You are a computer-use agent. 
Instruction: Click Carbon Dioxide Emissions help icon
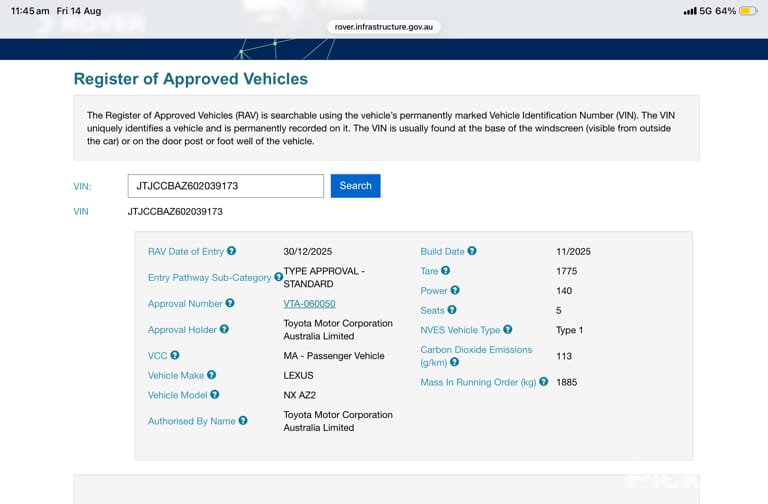pos(455,362)
